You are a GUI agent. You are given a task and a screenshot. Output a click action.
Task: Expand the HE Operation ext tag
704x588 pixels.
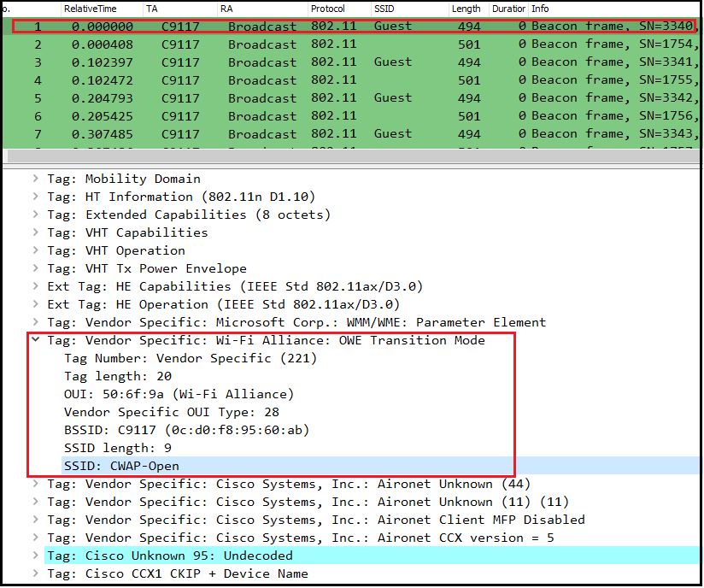pos(34,304)
